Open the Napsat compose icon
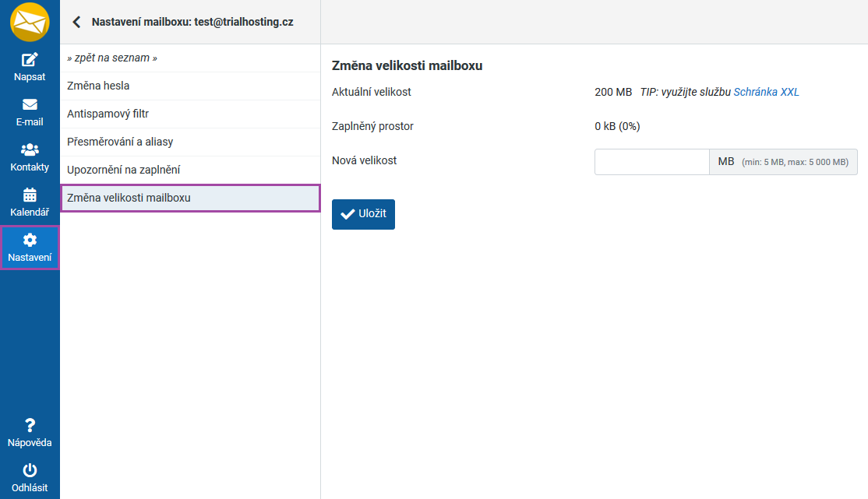The width and height of the screenshot is (868, 499). (x=30, y=60)
